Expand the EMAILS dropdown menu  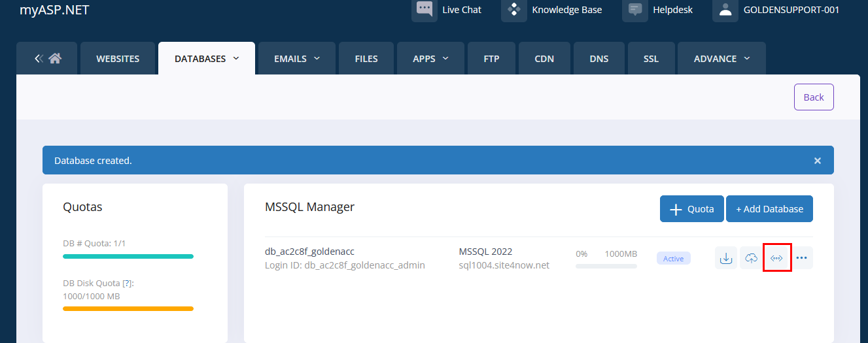click(317, 58)
